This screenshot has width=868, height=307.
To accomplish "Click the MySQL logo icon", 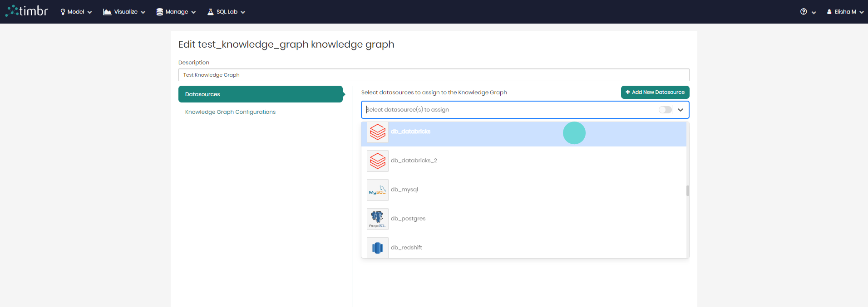I will (x=377, y=190).
